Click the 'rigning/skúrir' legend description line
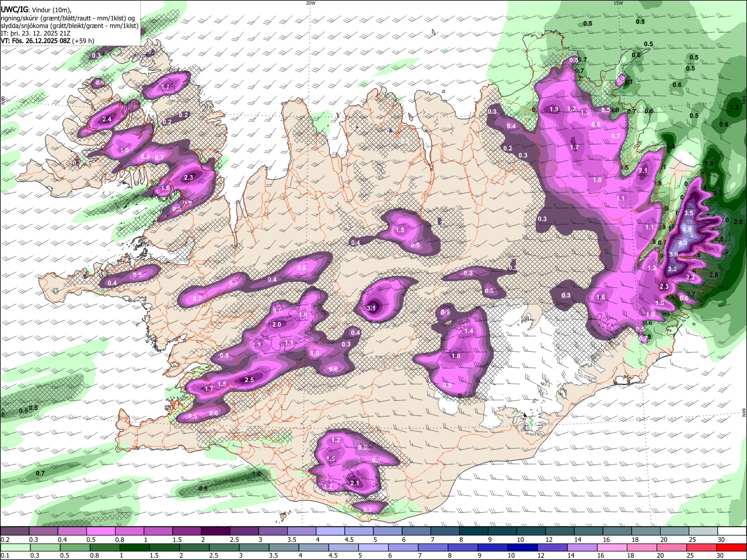Viewport: 747px width, 560px height. click(x=68, y=18)
